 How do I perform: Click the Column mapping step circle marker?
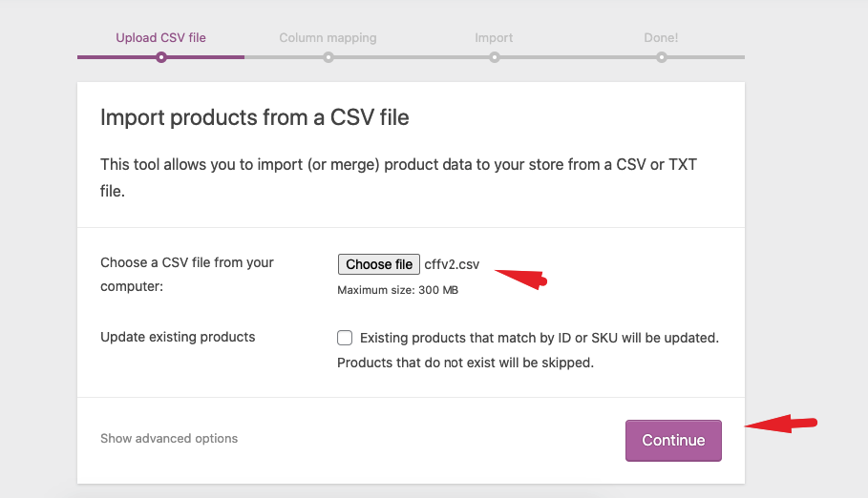tap(328, 57)
